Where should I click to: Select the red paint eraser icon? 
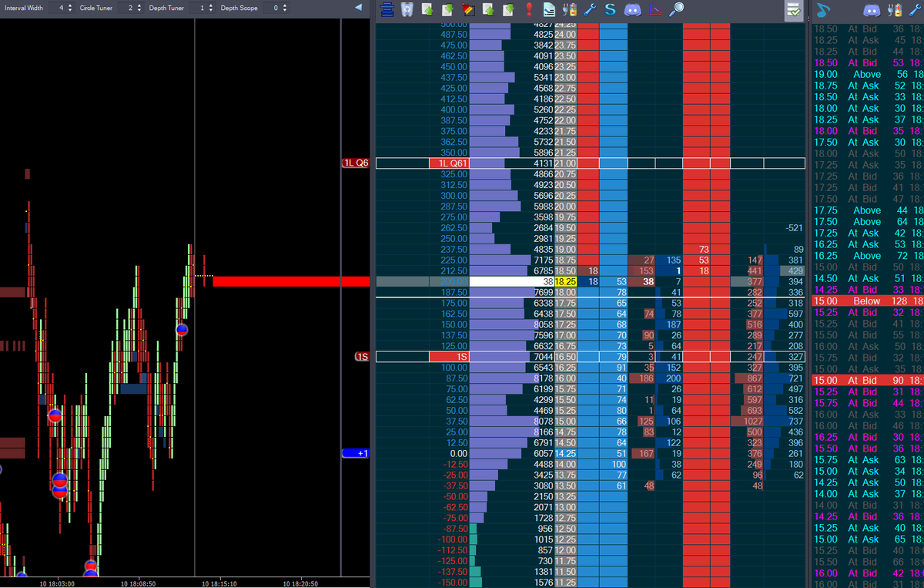(468, 10)
